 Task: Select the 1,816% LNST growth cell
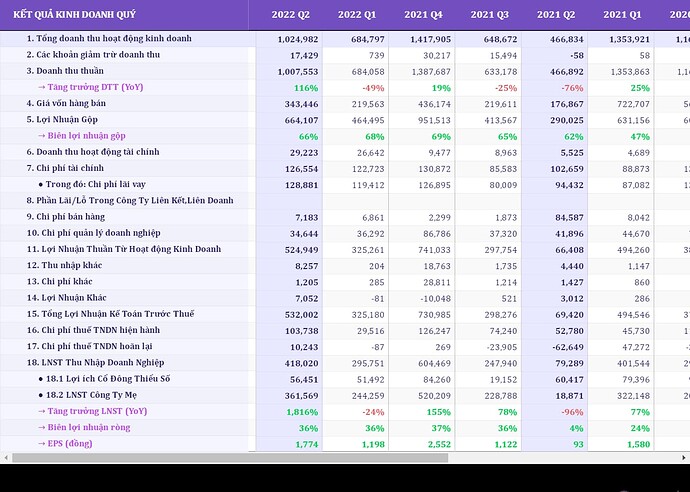(x=301, y=411)
